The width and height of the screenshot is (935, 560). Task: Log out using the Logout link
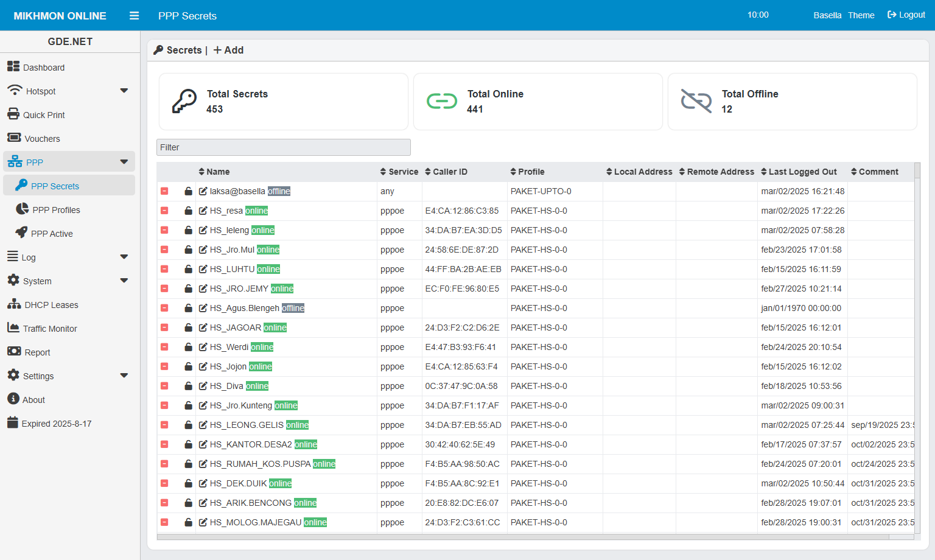point(906,15)
